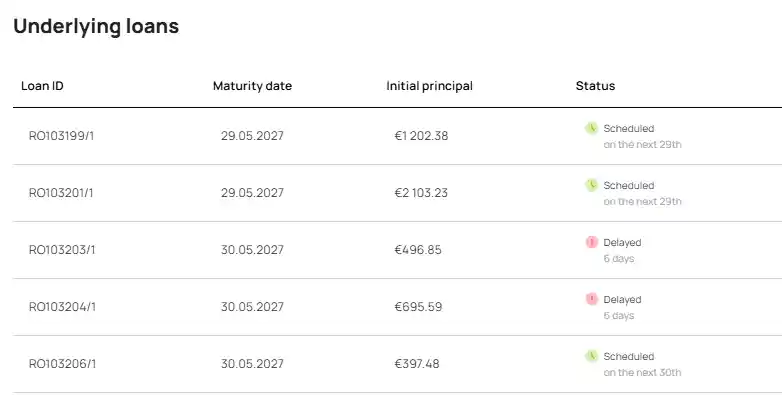Click the green Scheduled icon for RO103201/1
Viewport: 782px width, 395px height.
(591, 185)
